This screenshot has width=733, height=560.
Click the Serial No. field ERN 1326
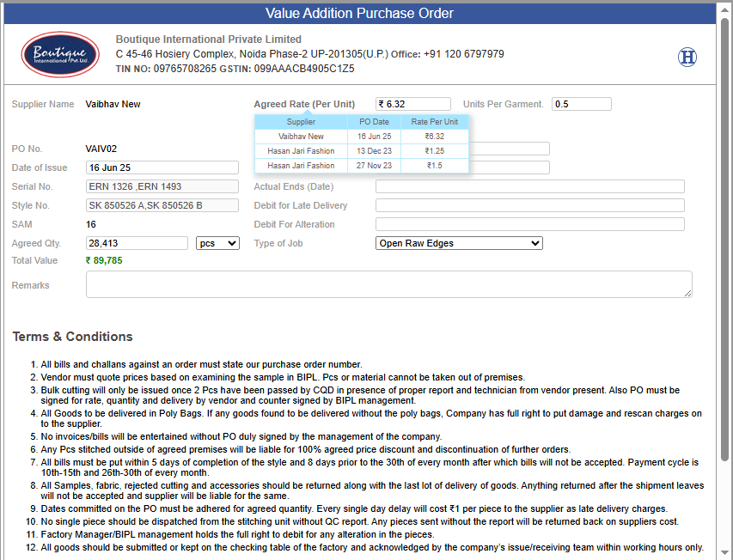[162, 186]
